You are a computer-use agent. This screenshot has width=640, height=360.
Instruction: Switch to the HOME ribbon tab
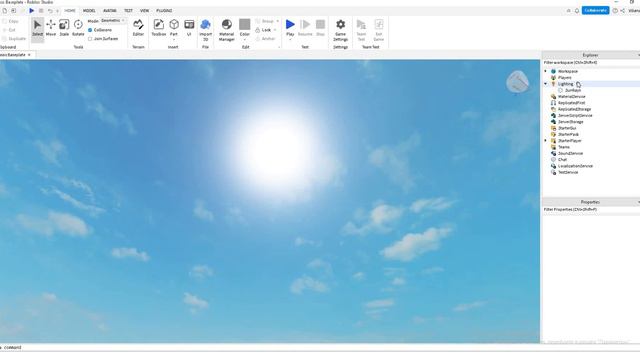tap(70, 11)
